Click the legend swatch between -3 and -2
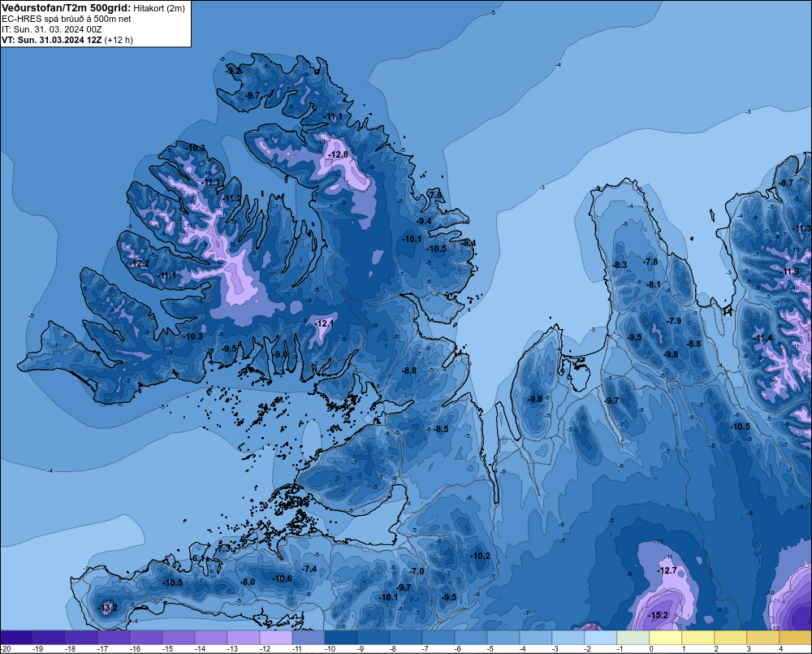The image size is (812, 654). [x=568, y=637]
